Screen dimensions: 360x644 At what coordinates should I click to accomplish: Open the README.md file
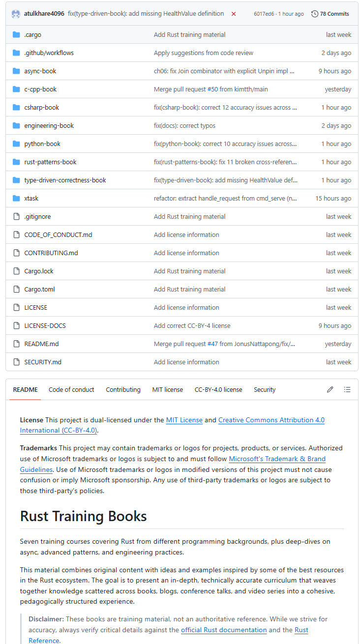[x=41, y=344]
